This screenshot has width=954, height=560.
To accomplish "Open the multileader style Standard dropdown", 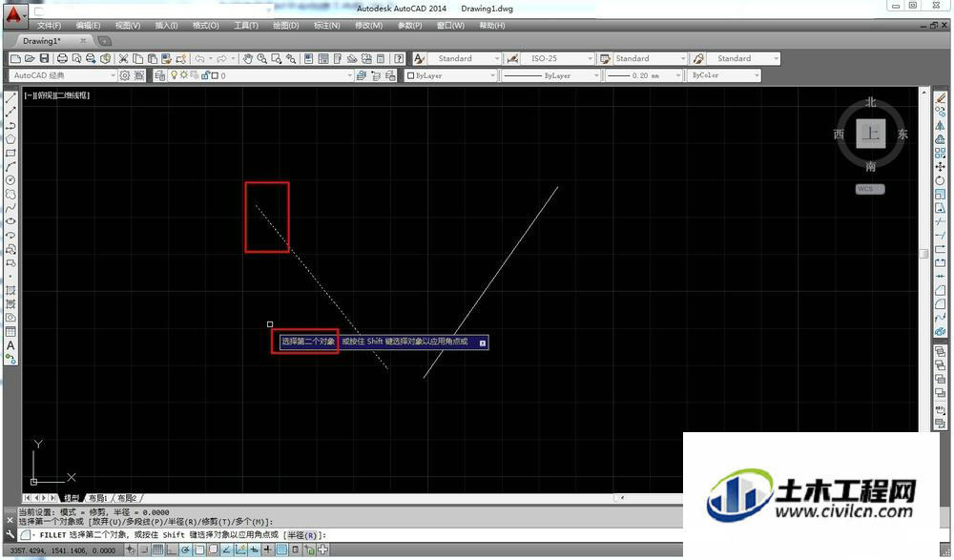I will [x=743, y=58].
